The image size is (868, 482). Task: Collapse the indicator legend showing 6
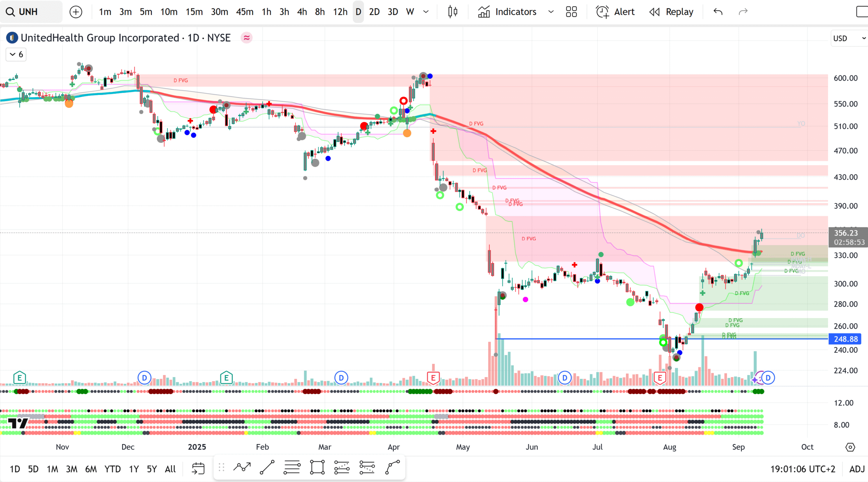(16, 55)
